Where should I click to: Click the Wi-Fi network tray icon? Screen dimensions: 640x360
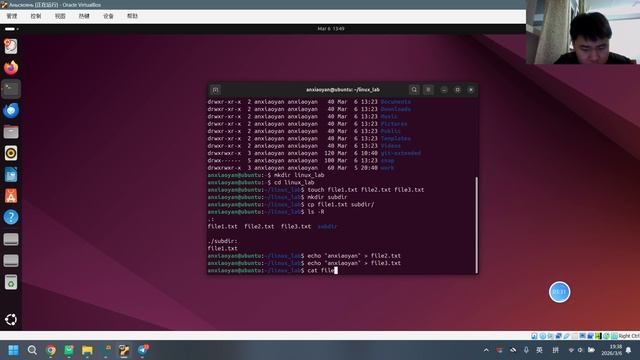pos(571,350)
